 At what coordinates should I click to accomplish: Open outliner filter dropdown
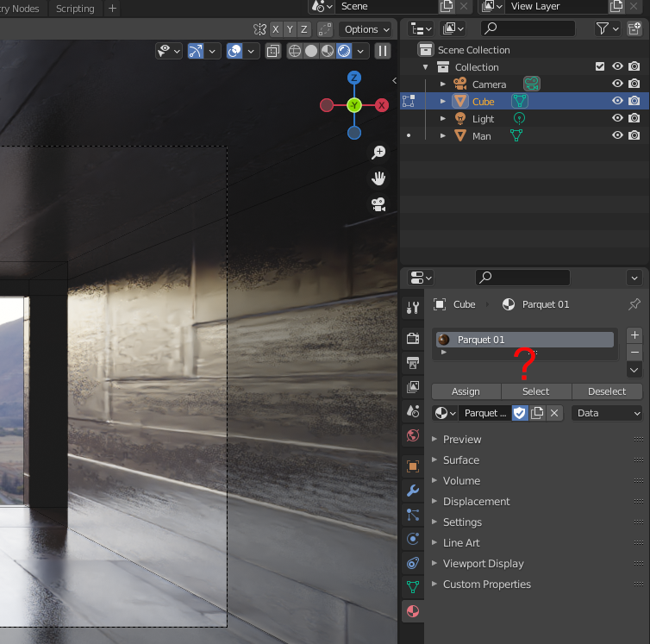click(x=607, y=28)
